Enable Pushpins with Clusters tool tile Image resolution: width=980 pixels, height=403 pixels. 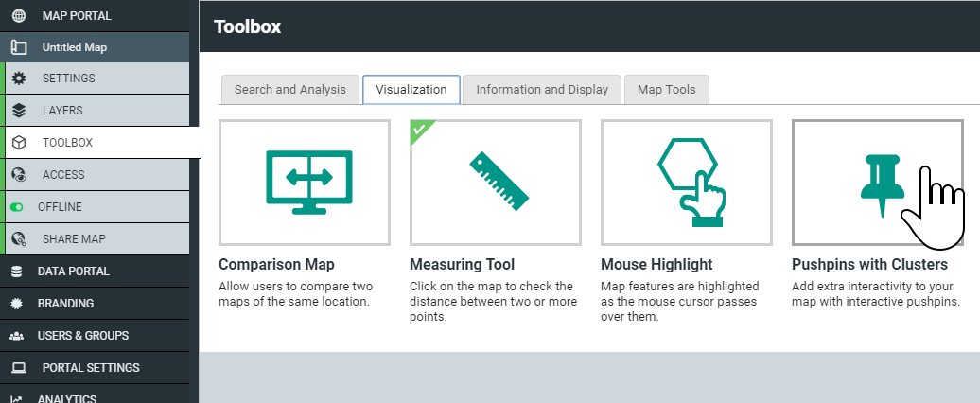click(878, 183)
